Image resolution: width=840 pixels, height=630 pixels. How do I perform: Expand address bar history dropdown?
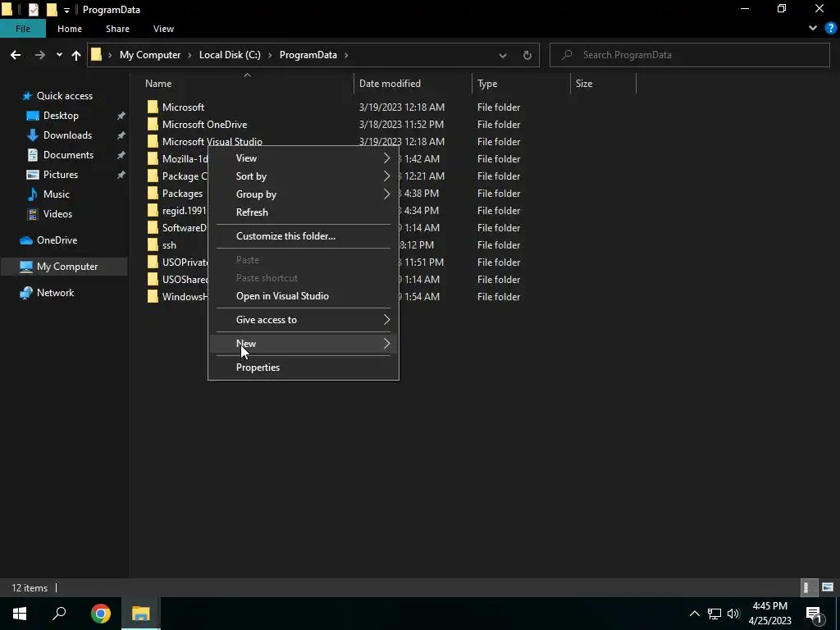tap(503, 55)
